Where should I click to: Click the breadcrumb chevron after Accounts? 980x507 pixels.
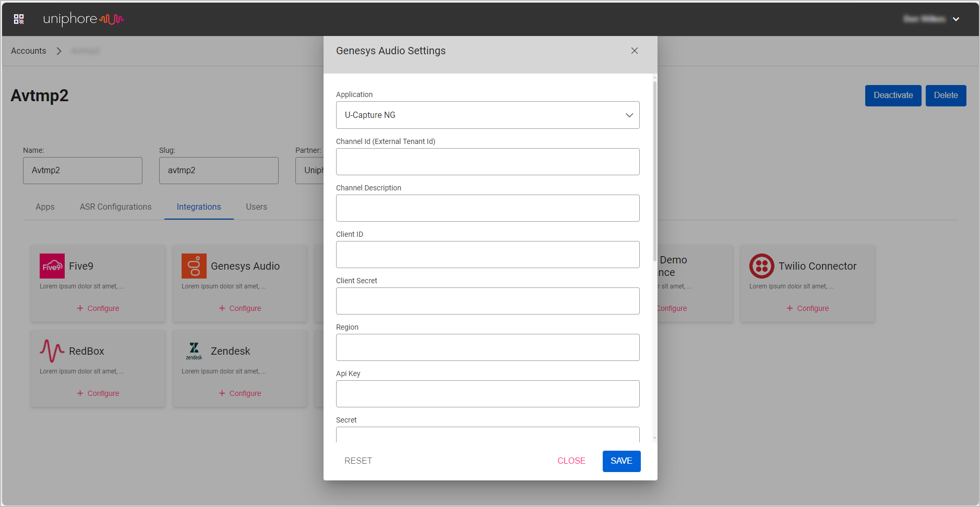[x=59, y=51]
